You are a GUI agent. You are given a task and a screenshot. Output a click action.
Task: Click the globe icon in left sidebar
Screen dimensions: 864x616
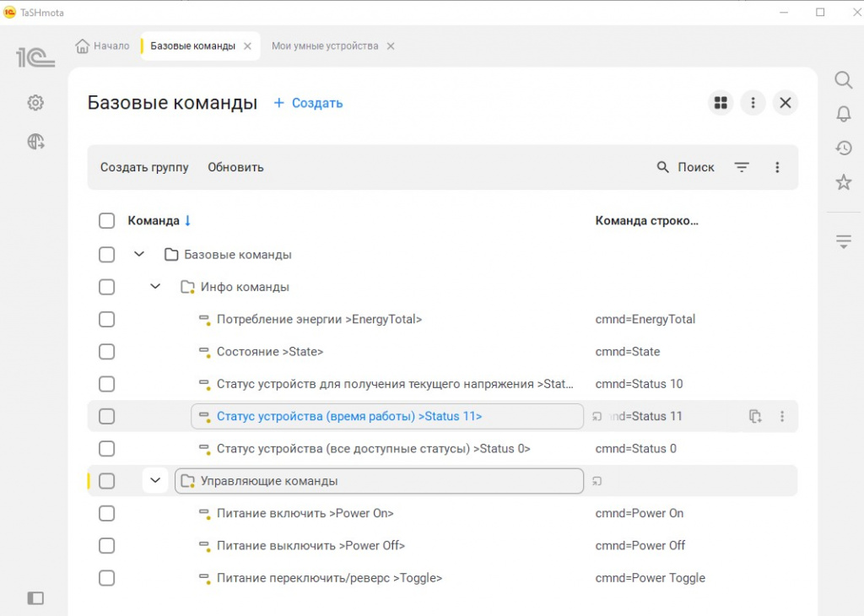[x=35, y=142]
